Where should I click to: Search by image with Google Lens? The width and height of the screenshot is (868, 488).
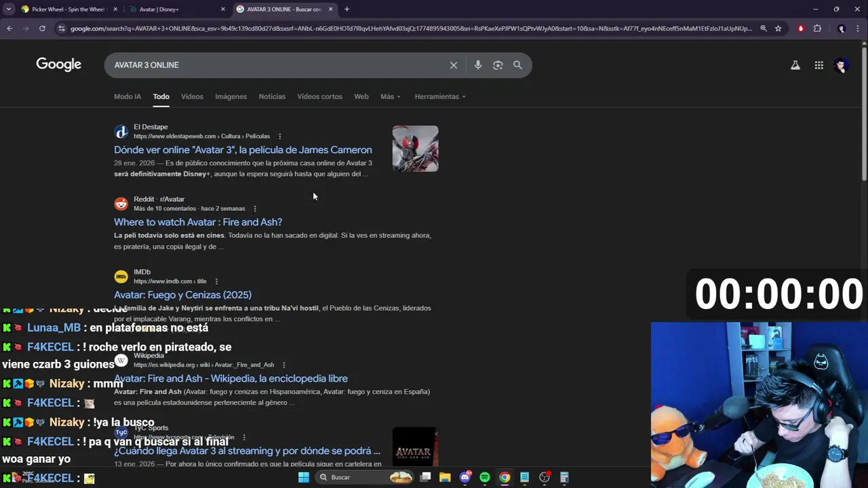498,65
